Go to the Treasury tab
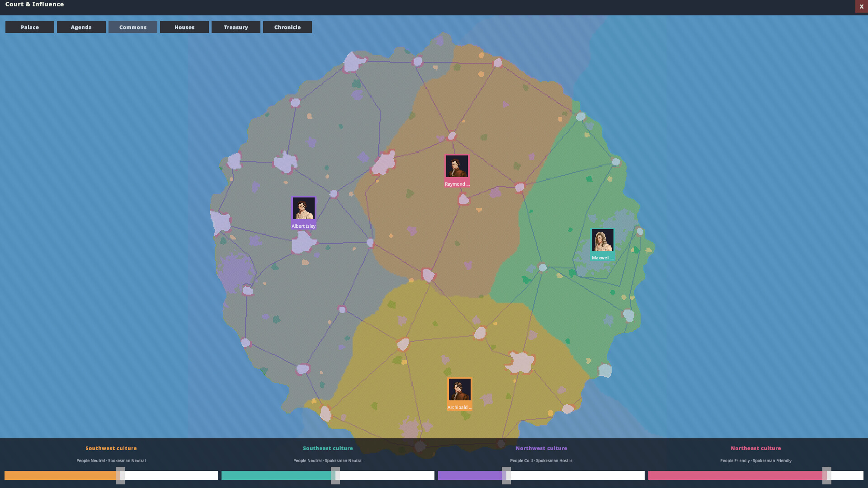Viewport: 868px width, 488px height. pyautogui.click(x=236, y=27)
